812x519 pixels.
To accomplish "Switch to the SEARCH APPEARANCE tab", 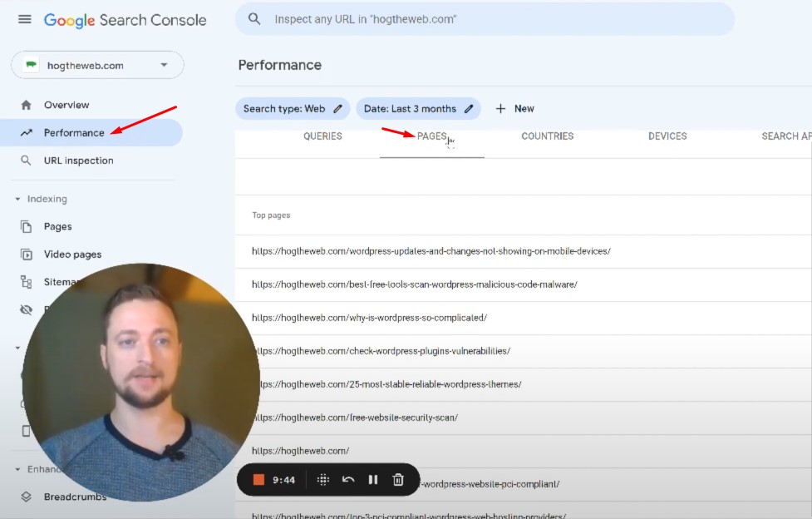I will pos(786,136).
